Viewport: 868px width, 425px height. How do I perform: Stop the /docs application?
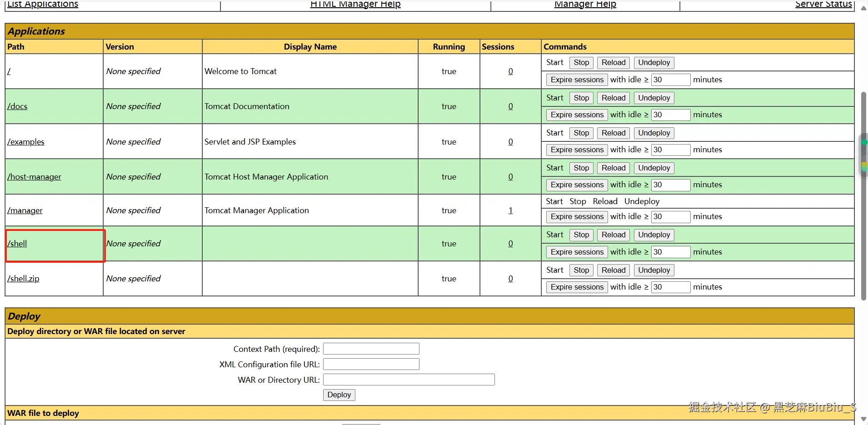(x=581, y=98)
